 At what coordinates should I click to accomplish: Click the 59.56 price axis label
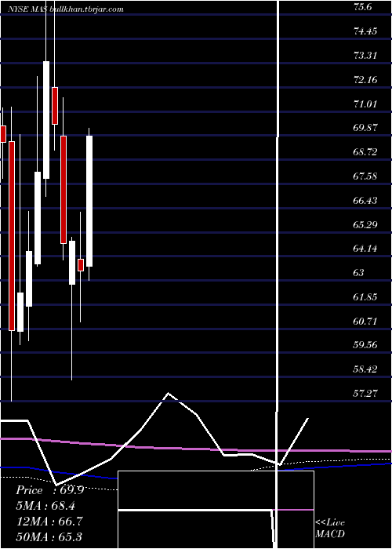tap(365, 345)
